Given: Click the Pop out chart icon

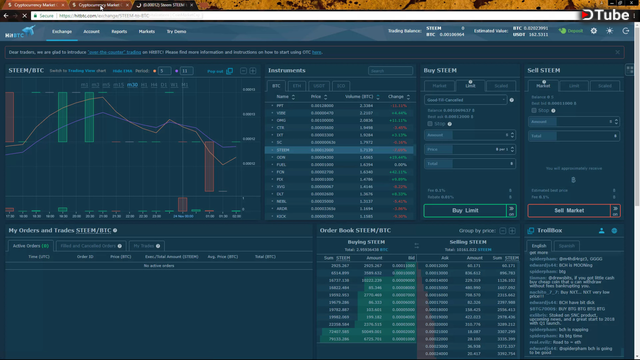Looking at the screenshot, I should (229, 71).
